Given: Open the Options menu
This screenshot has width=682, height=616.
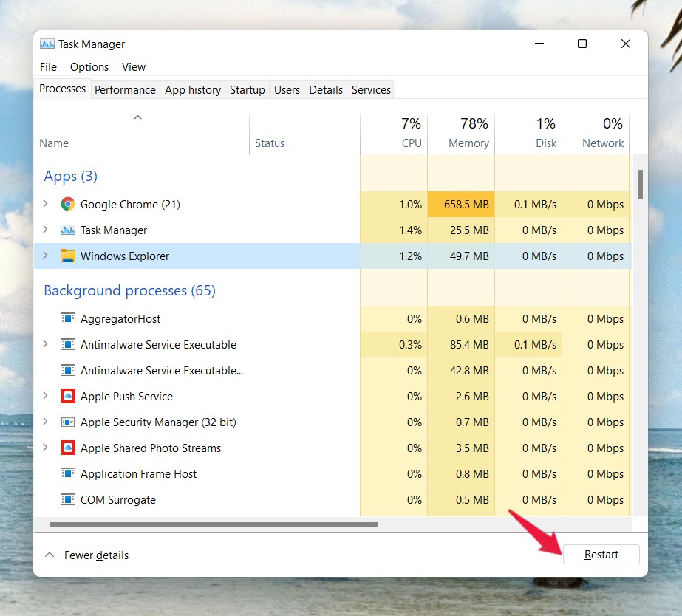Looking at the screenshot, I should point(89,67).
